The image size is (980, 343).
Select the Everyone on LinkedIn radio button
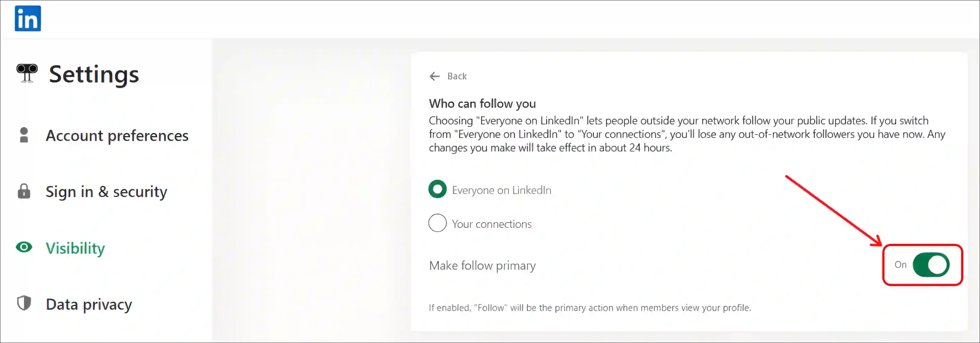click(x=437, y=189)
